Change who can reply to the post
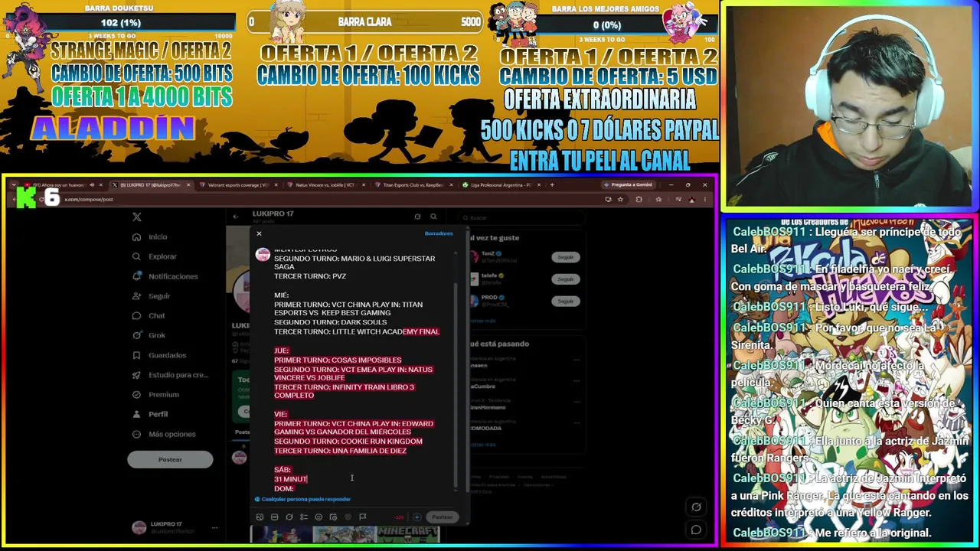This screenshot has width=980, height=551. (303, 499)
